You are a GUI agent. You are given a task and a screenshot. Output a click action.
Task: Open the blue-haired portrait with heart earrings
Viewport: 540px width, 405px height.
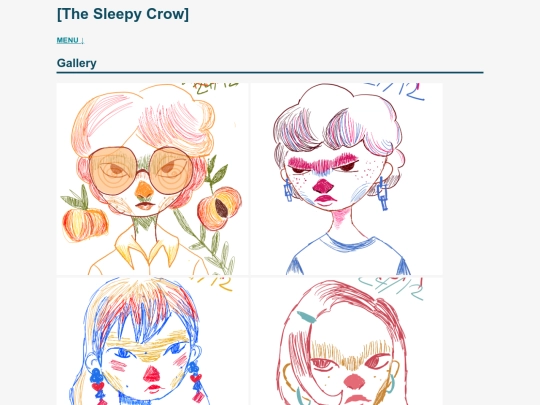coord(152,341)
